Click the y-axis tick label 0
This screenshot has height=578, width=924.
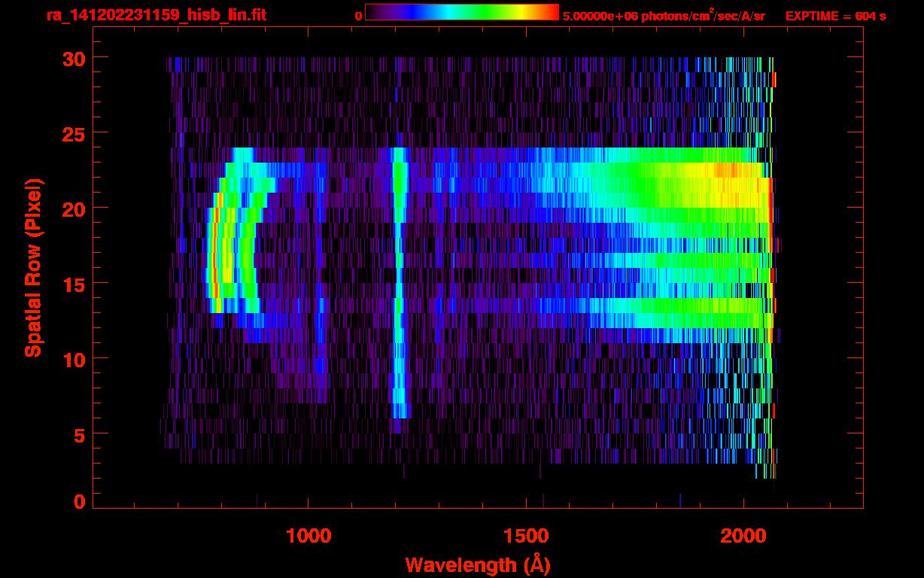(x=80, y=501)
